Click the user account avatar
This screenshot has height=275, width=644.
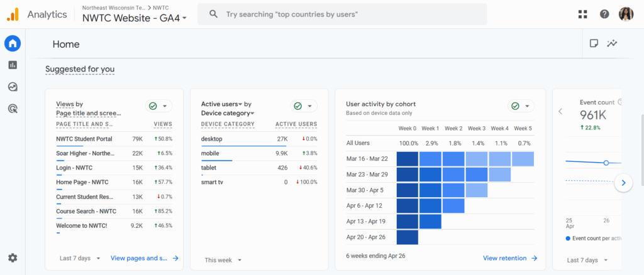(626, 14)
